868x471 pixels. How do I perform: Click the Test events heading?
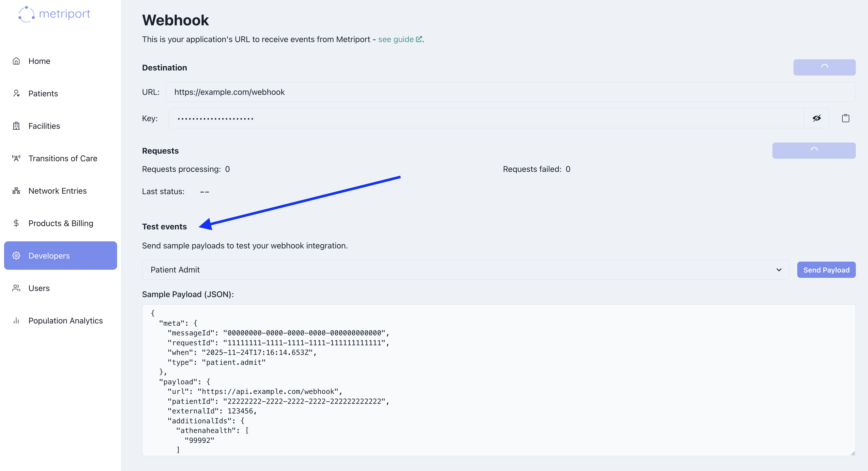(x=165, y=226)
